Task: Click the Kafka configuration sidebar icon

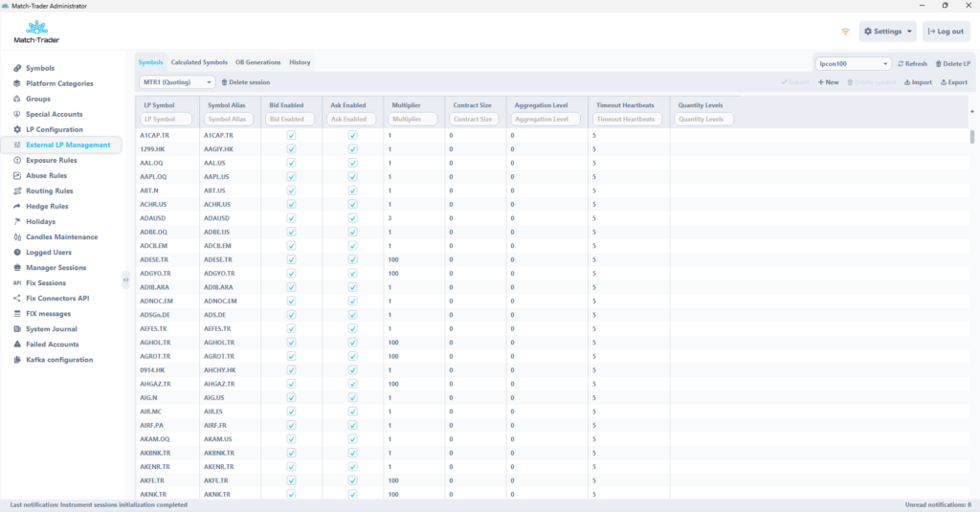Action: pyautogui.click(x=16, y=360)
